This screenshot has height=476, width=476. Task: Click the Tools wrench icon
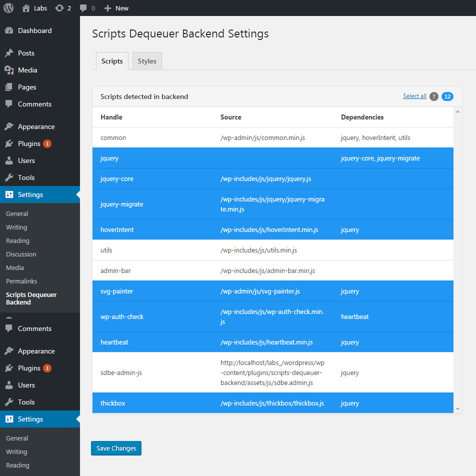click(9, 177)
